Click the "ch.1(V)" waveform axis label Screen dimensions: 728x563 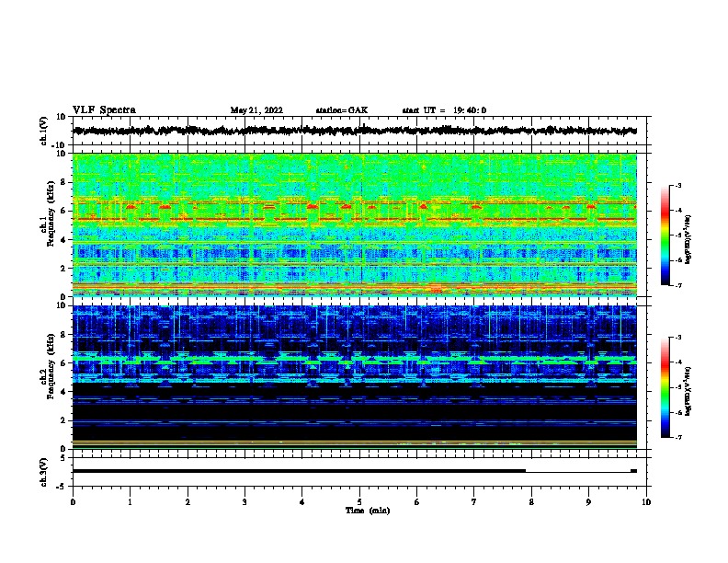(x=44, y=131)
